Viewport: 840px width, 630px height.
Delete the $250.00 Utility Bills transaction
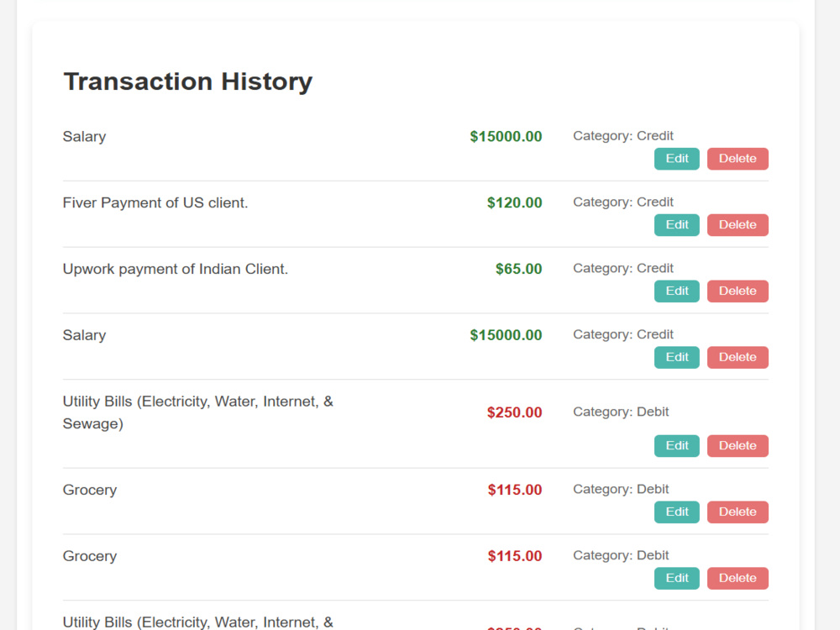pyautogui.click(x=738, y=446)
